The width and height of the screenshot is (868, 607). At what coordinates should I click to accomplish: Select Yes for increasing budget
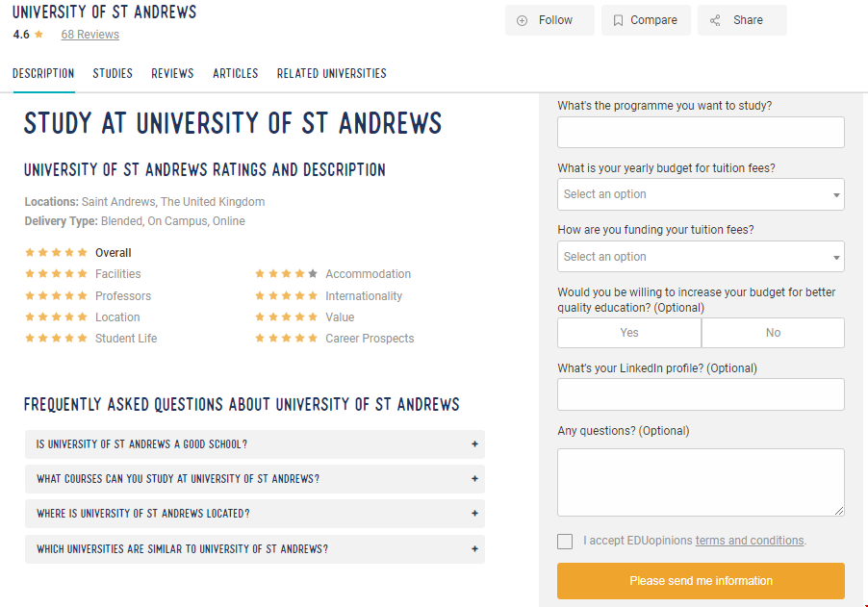[629, 333]
